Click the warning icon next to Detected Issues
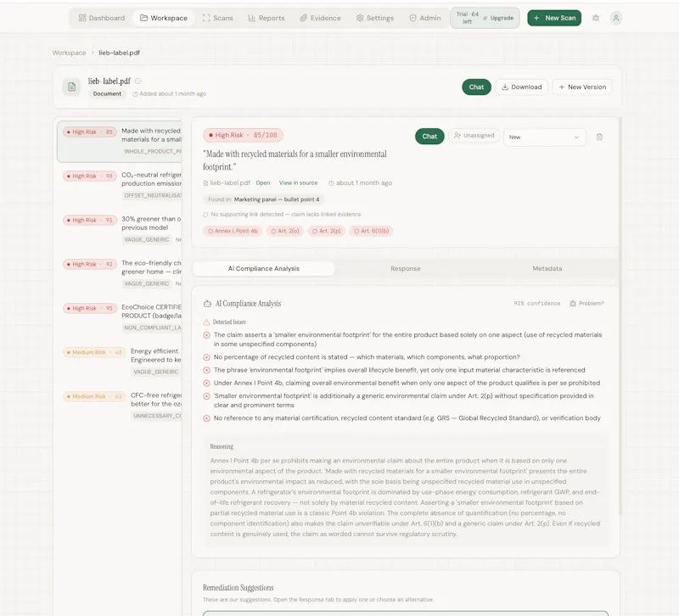Image resolution: width=679 pixels, height=616 pixels. click(206, 322)
